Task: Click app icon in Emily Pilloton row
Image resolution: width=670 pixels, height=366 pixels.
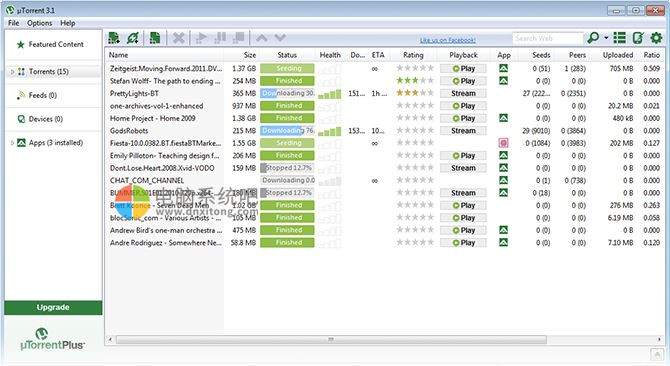Action: tap(503, 155)
